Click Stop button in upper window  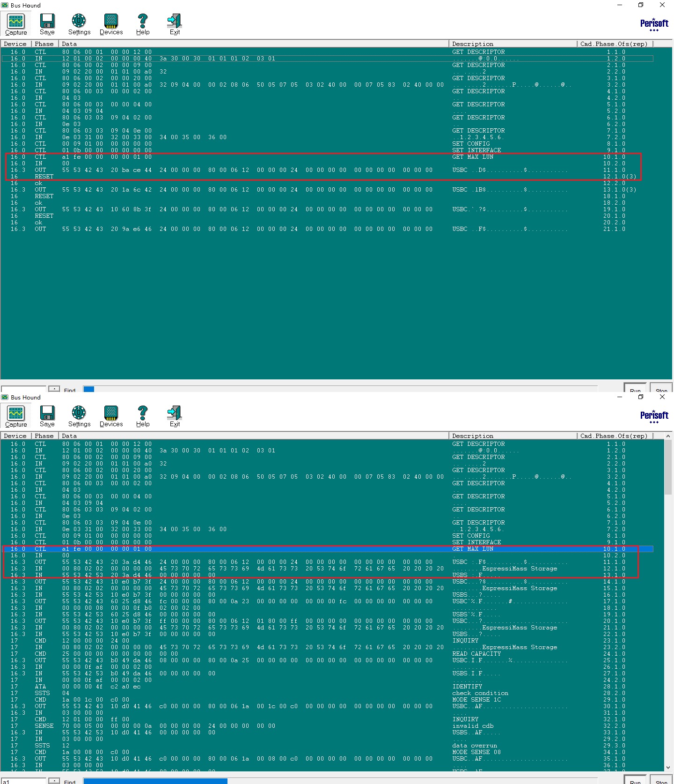pos(661,388)
